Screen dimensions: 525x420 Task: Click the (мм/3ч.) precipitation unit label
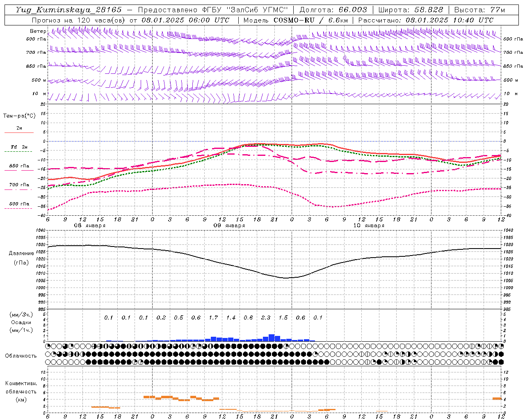(x=21, y=315)
